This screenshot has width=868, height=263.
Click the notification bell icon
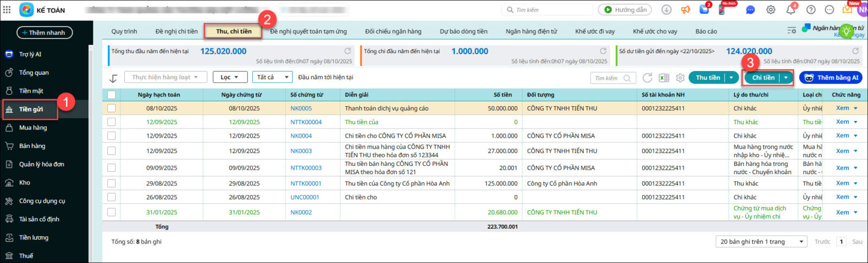click(790, 10)
